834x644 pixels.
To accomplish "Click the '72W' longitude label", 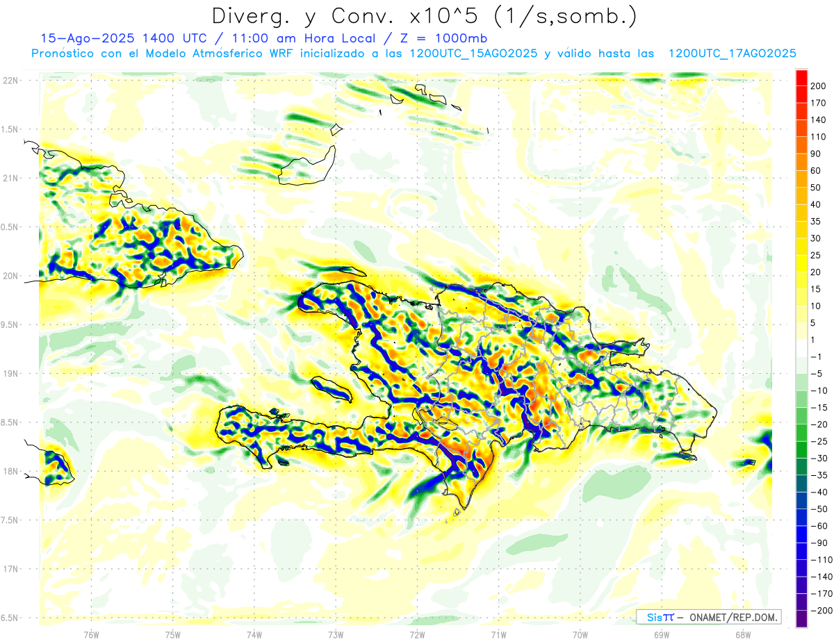I will click(x=417, y=634).
